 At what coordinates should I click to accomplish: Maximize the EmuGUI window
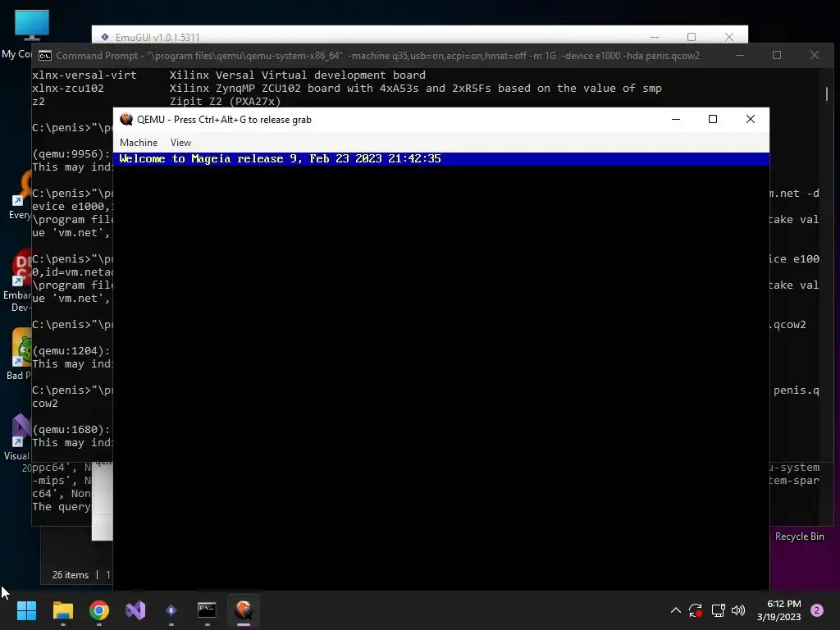tap(692, 37)
